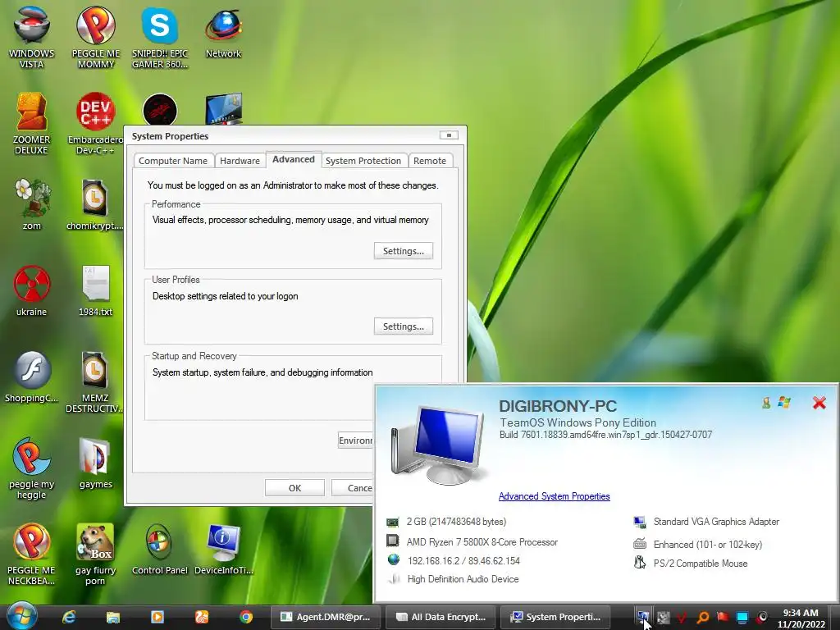Image resolution: width=840 pixels, height=630 pixels.
Task: Click the user account icon in DIGIBRONY-PC panel
Action: 767,403
